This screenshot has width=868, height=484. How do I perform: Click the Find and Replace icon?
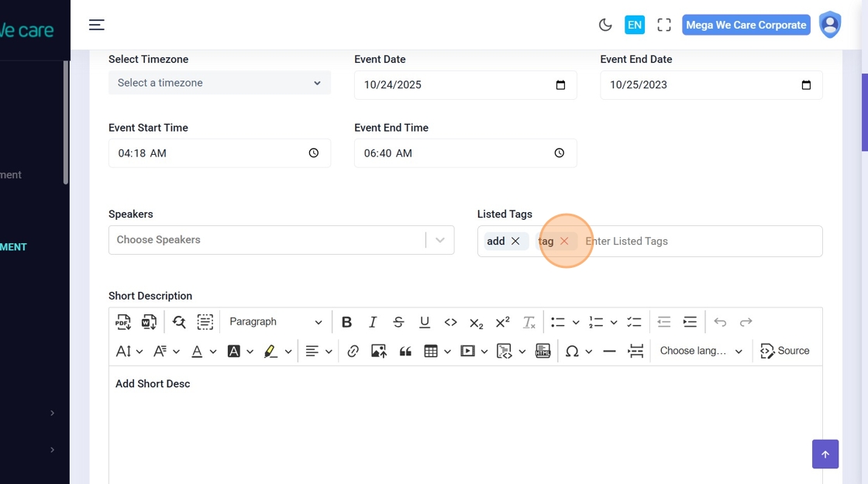[179, 322]
